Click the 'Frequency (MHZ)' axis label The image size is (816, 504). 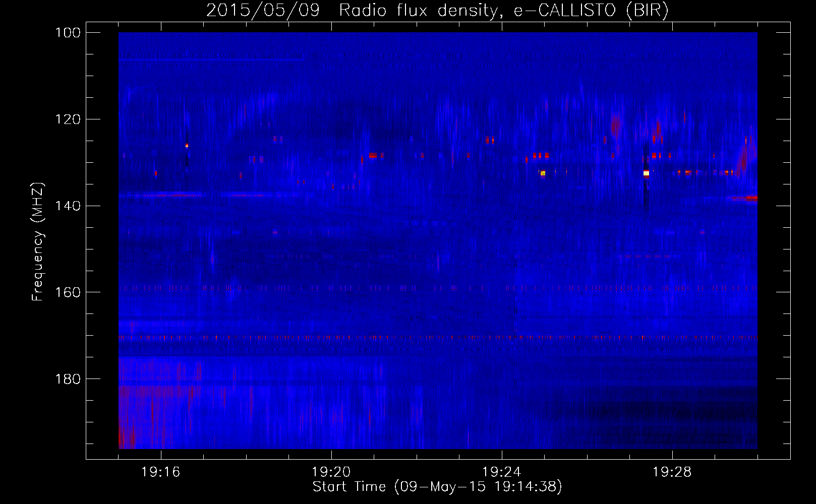38,242
